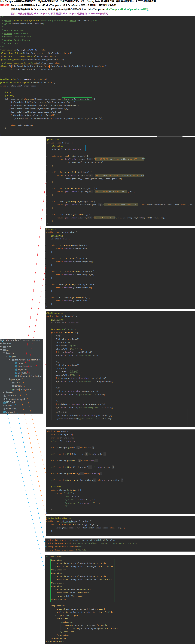The width and height of the screenshot is (195, 644).
Task: Click the Markdown icon beside HELP.md
Action: tap(5, 402)
